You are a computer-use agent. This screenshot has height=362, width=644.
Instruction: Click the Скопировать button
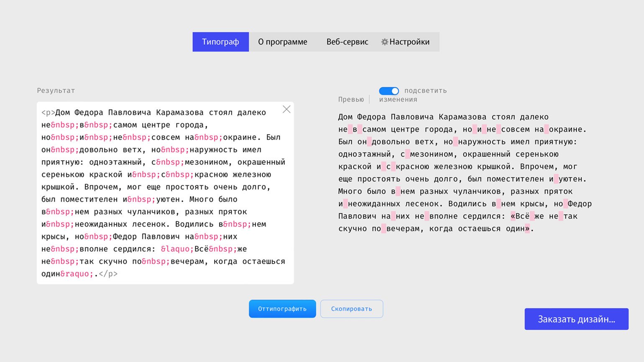352,309
